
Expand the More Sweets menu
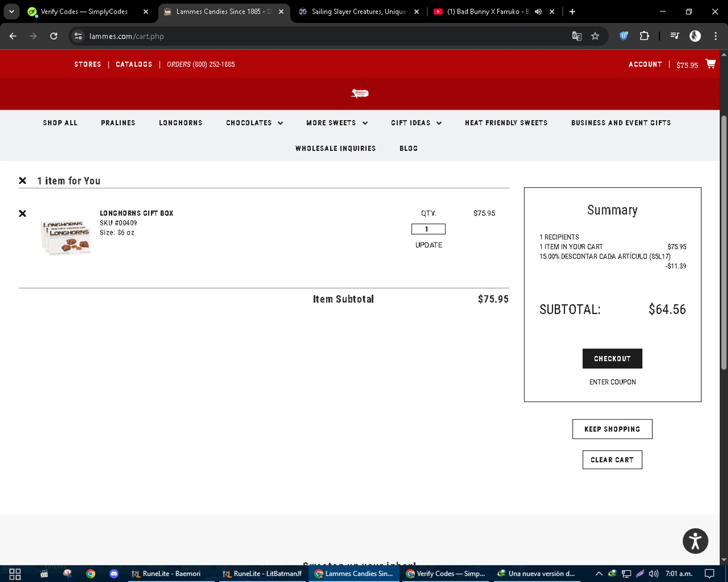[337, 123]
